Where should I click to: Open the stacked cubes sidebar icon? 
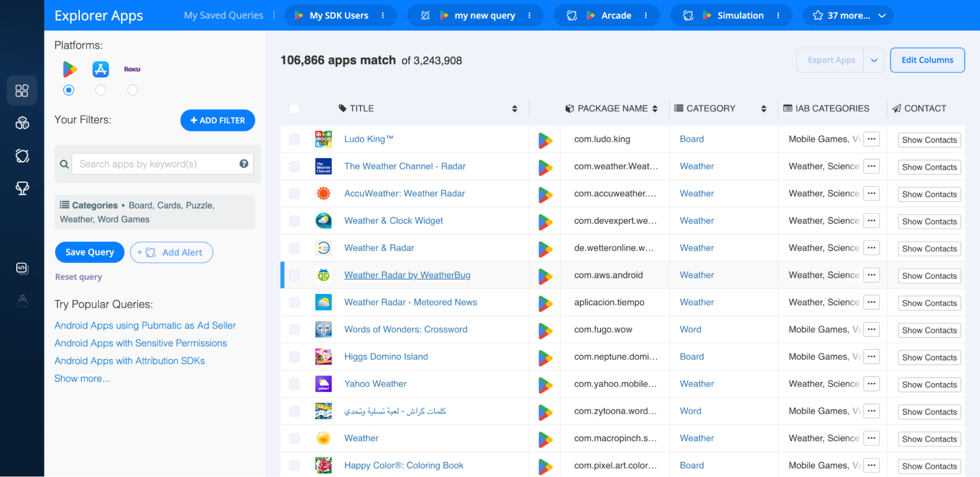pos(22,123)
